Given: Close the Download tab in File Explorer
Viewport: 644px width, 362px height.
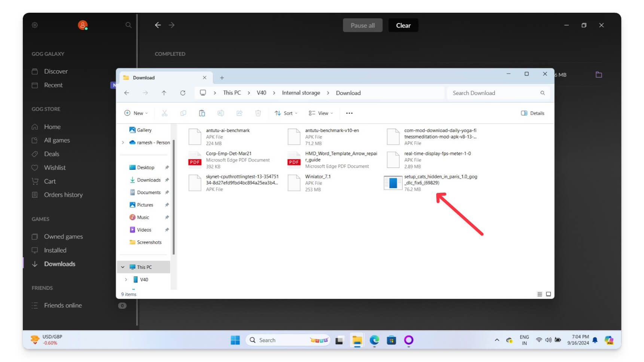Looking at the screenshot, I should 204,77.
